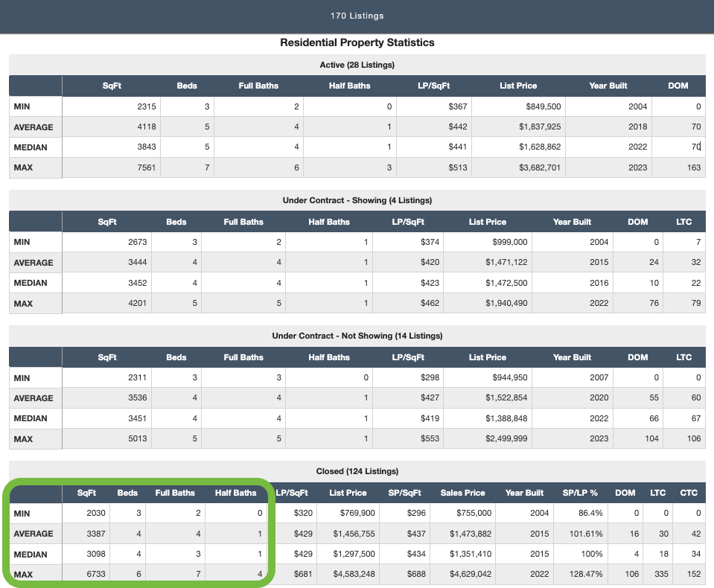This screenshot has height=588, width=714.
Task: Collapse the 'Closed (124 Listings)' section
Action: [x=357, y=471]
